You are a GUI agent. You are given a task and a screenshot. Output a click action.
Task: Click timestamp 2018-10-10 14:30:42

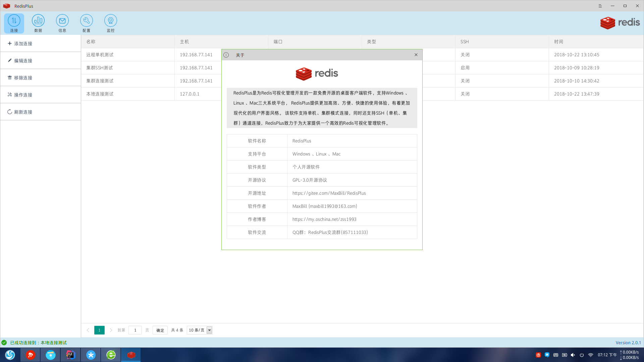click(x=577, y=81)
